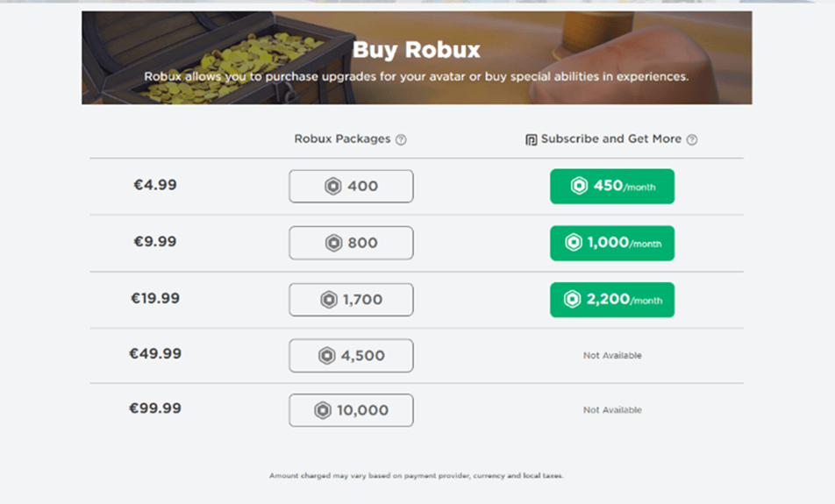The image size is (835, 504).
Task: Click the Robux Packages column header
Action: pos(342,138)
